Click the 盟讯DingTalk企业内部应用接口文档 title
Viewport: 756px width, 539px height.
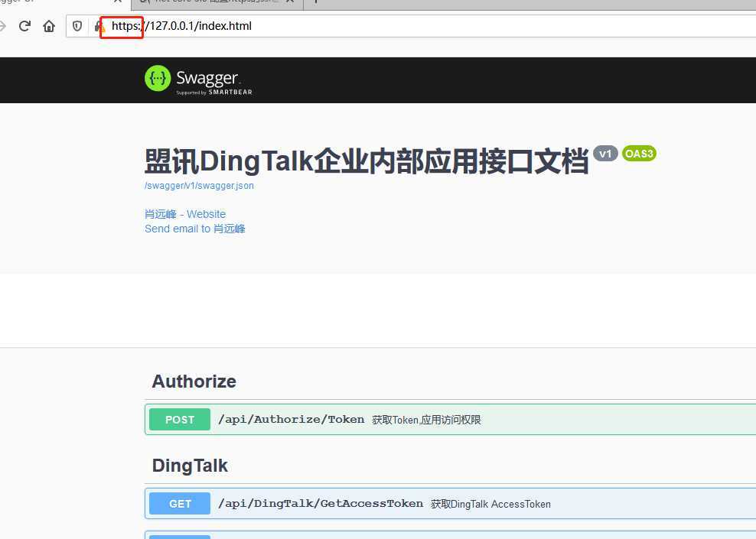click(367, 161)
